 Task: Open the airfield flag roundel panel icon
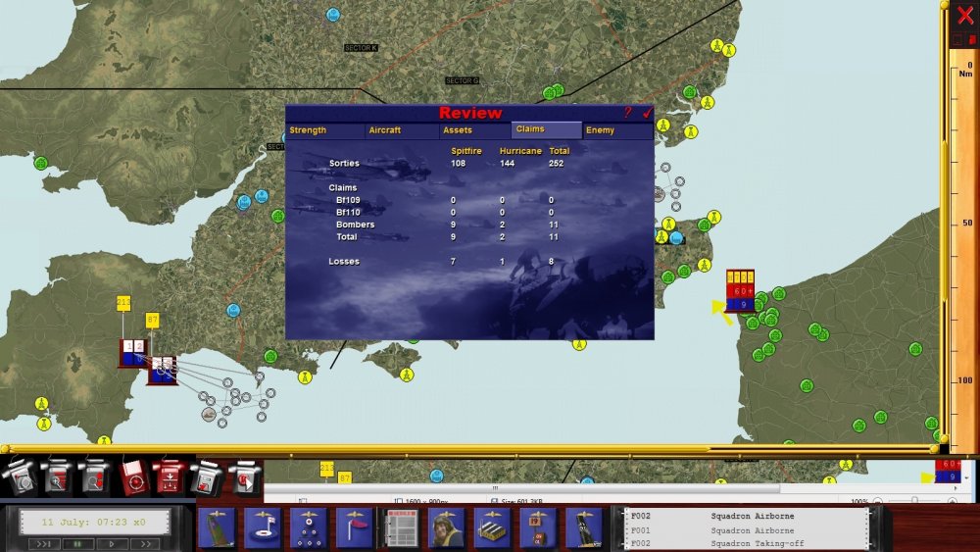coord(263,527)
